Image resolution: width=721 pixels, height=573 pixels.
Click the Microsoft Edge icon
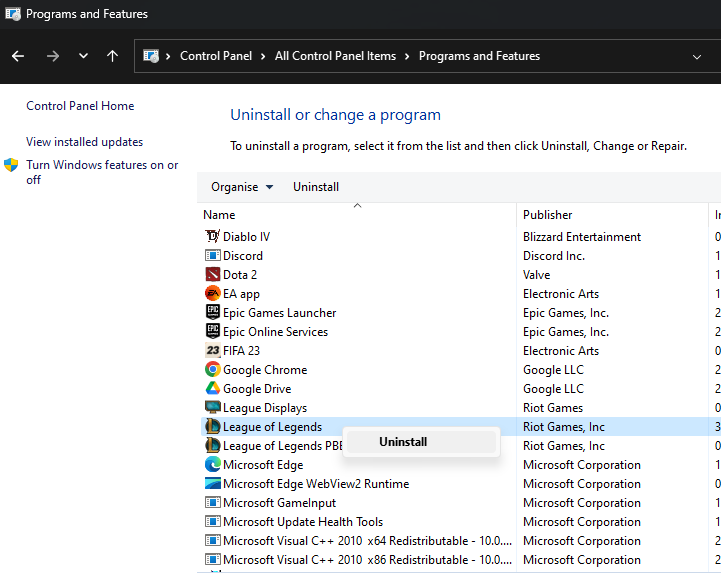pyautogui.click(x=212, y=465)
